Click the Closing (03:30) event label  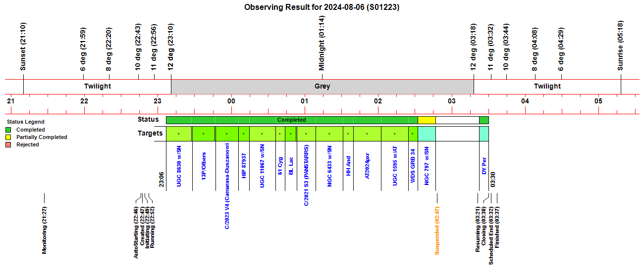[x=484, y=227]
